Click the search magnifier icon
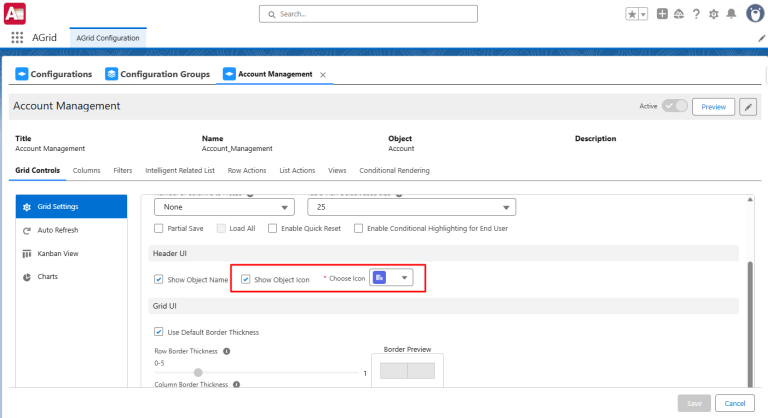The height and width of the screenshot is (418, 768). (x=271, y=14)
